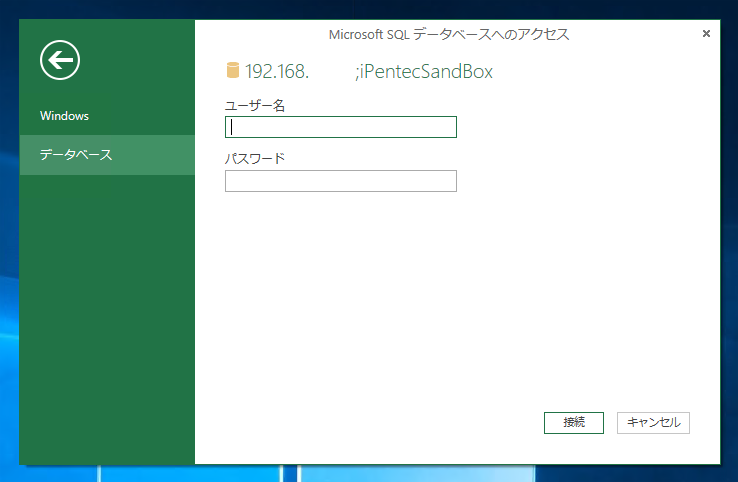The height and width of the screenshot is (482, 738).
Task: Click the ;iPentecSandBox database name text
Action: (424, 72)
